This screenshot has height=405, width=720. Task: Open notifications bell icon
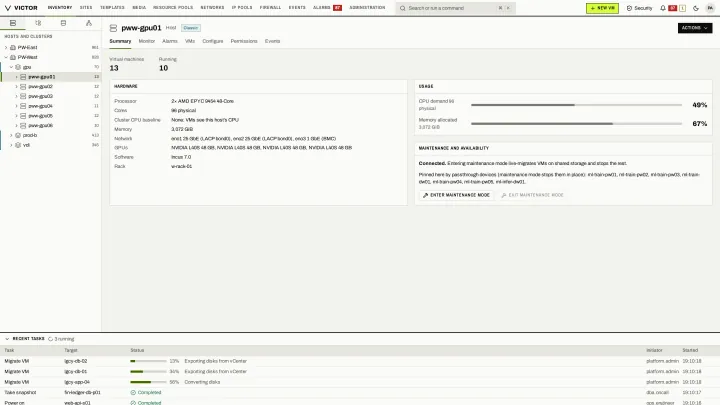tap(663, 8)
